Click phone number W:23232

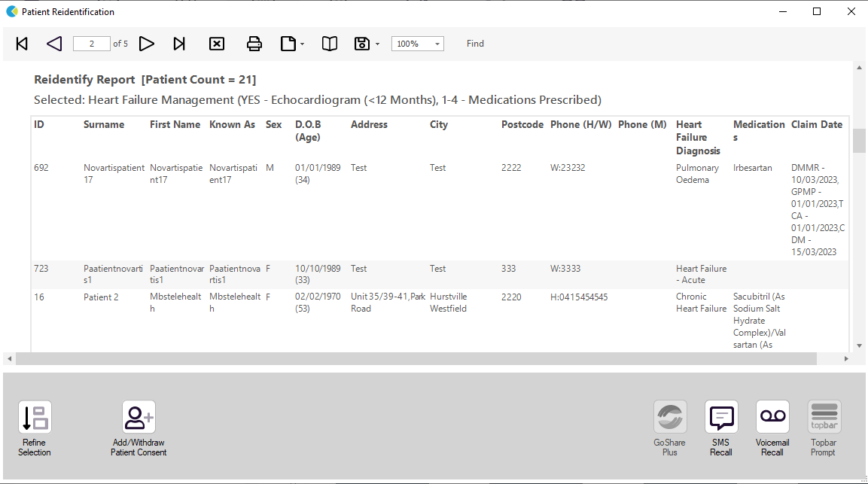tap(568, 168)
